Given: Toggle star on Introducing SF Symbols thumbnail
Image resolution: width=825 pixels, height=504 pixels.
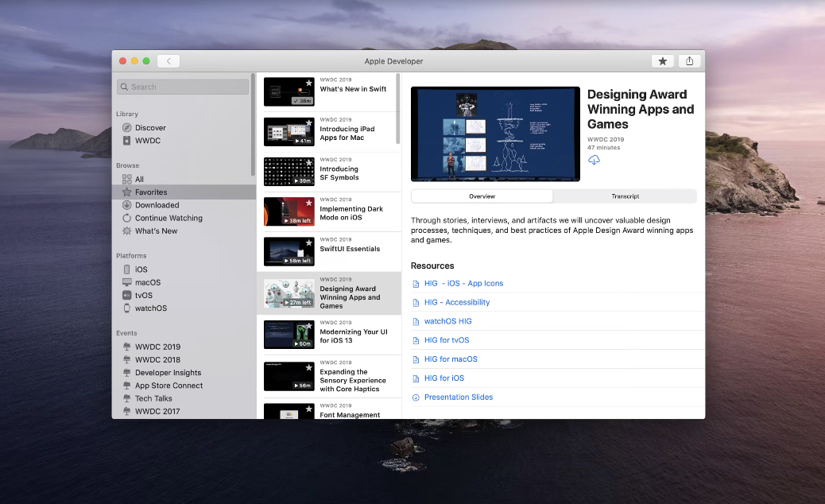Looking at the screenshot, I should click(x=308, y=161).
